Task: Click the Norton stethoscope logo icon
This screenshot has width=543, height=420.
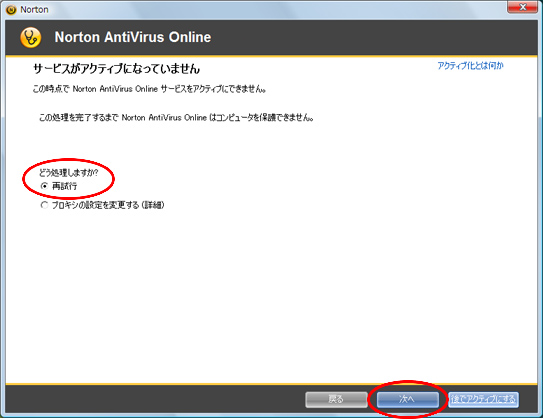Action: click(30, 37)
